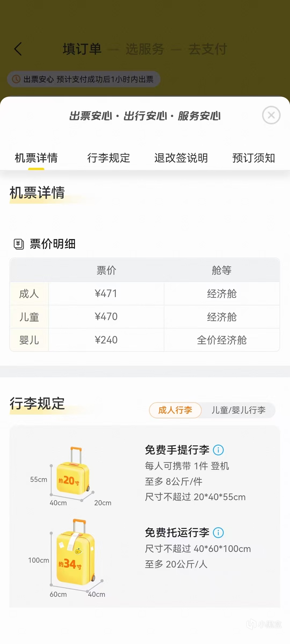
Task: Tap the back arrow icon
Action: pos(18,49)
